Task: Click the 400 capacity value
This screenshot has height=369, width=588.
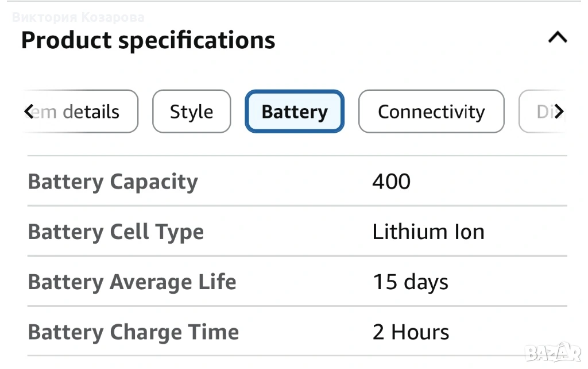Action: pyautogui.click(x=391, y=182)
